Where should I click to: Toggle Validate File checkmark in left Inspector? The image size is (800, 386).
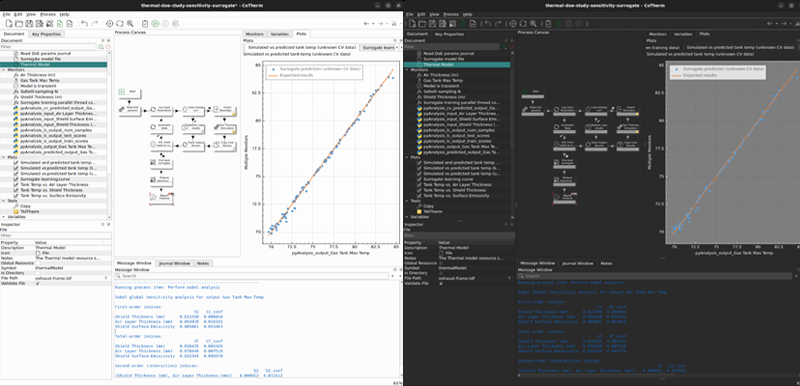pyautogui.click(x=38, y=284)
